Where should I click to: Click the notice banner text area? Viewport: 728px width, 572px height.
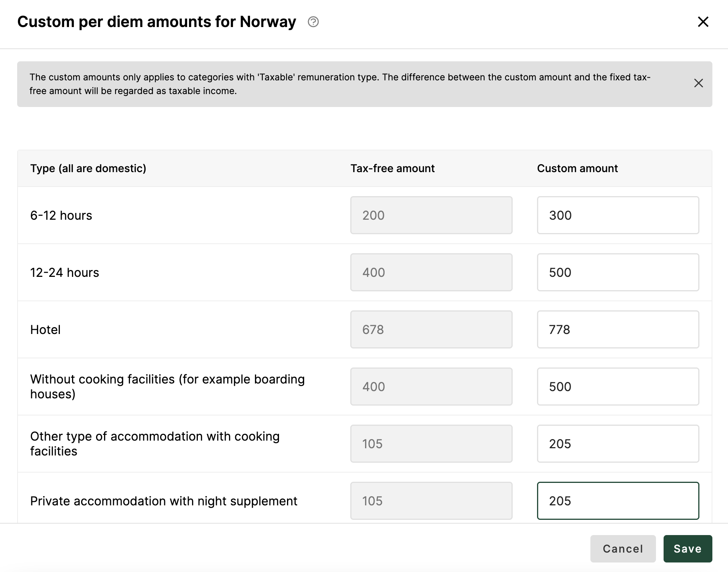pos(339,84)
